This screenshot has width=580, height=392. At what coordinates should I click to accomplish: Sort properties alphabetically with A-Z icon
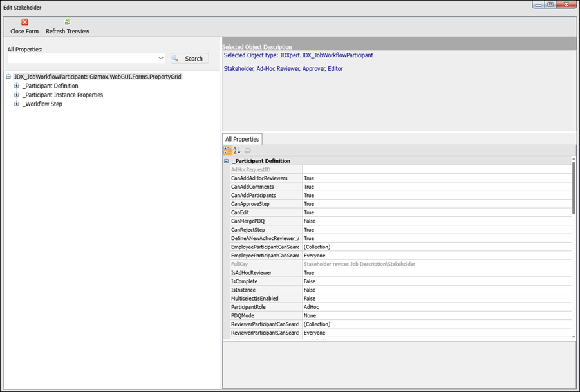coord(237,150)
